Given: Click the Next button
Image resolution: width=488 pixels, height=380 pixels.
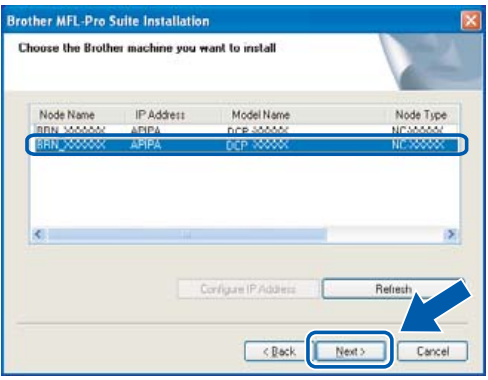Looking at the screenshot, I should (350, 351).
